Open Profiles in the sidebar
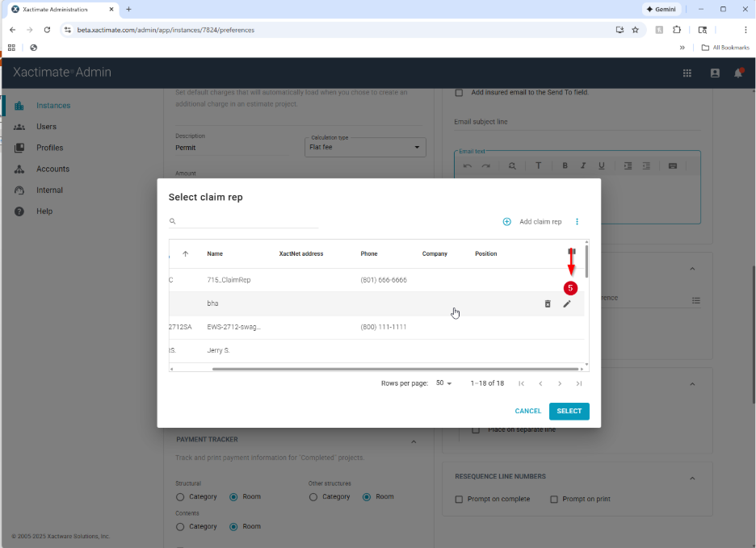This screenshot has width=756, height=548. coord(49,148)
